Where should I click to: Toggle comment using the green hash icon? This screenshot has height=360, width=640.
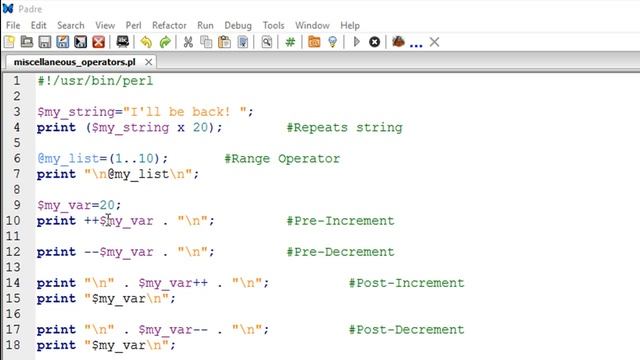(290, 42)
